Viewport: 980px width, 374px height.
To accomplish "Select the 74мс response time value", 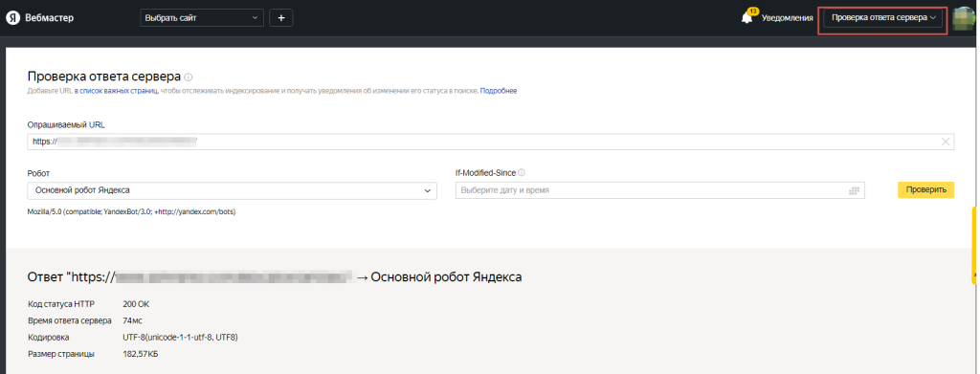I will click(x=132, y=320).
